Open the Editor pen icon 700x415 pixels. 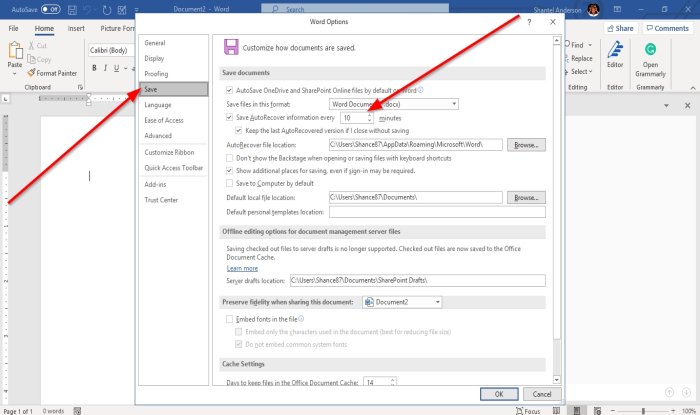click(615, 49)
